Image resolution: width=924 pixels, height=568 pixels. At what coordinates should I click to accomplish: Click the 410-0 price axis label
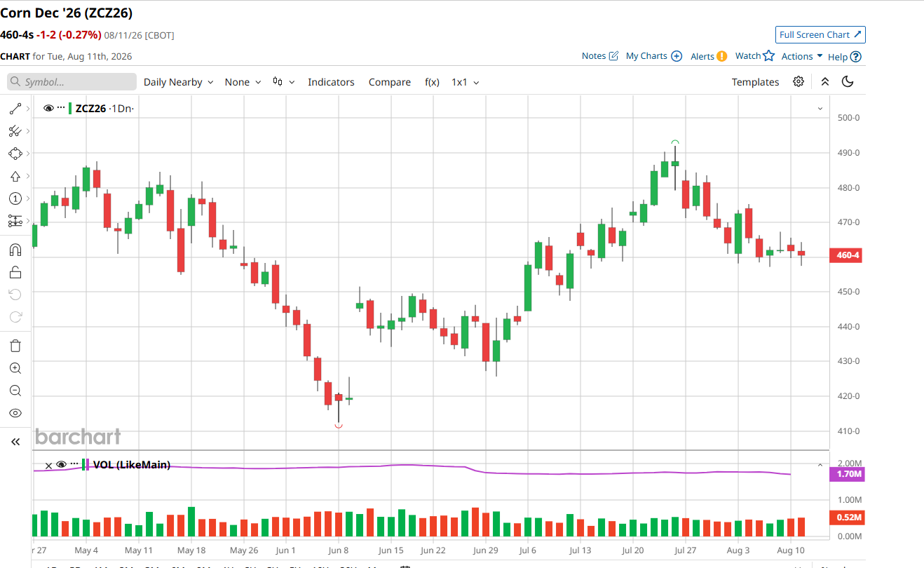[848, 431]
